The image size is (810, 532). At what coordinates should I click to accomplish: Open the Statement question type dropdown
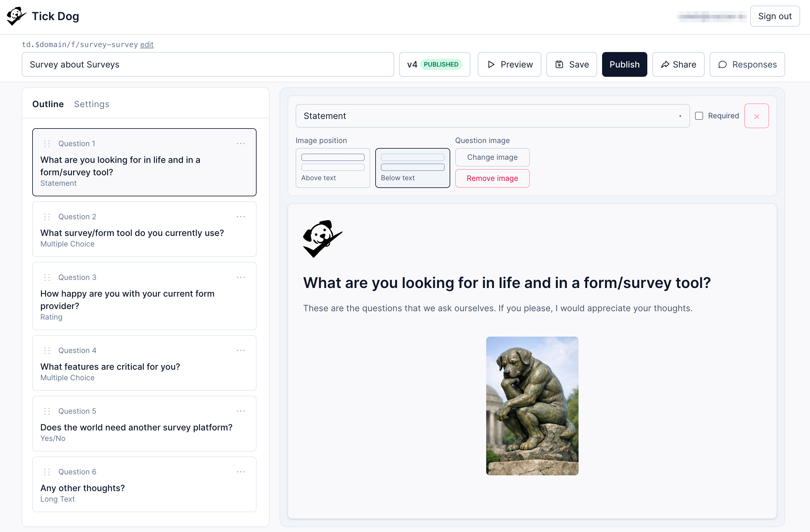[492, 116]
